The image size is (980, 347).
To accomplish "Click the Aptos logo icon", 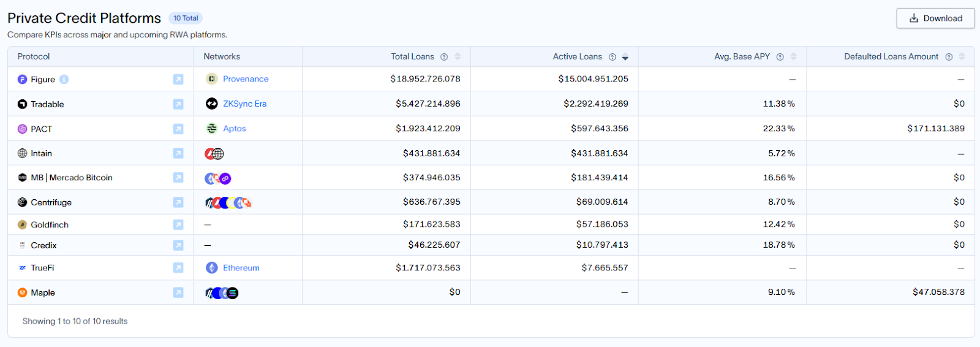I will 212,128.
